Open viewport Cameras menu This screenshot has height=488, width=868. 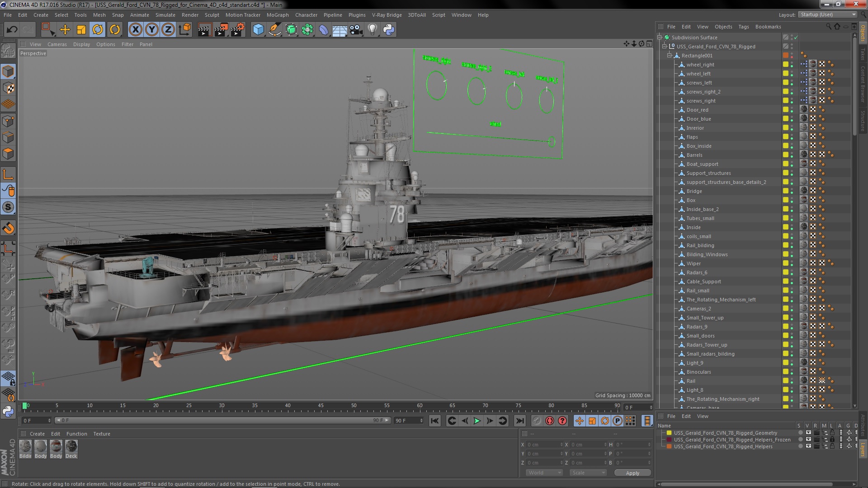coord(57,44)
